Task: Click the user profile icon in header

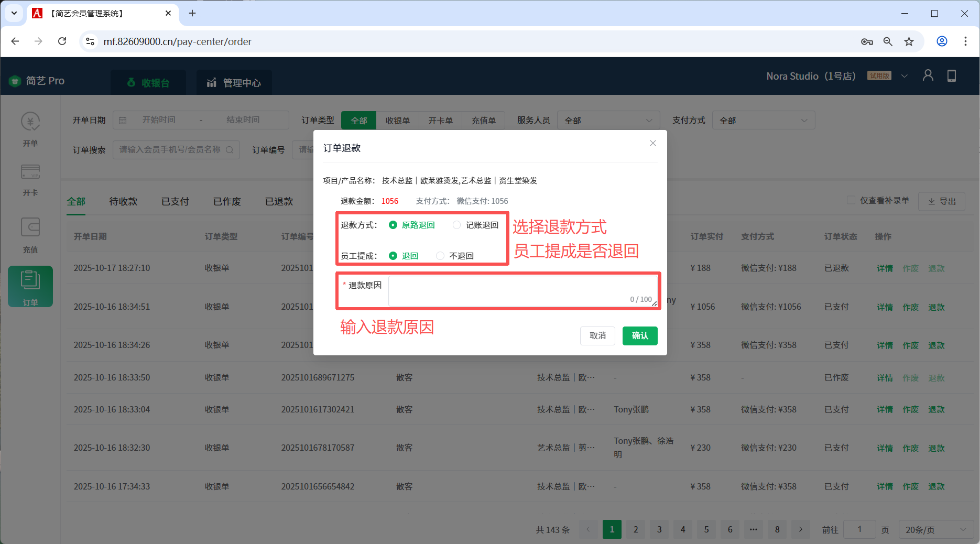Action: click(x=928, y=76)
